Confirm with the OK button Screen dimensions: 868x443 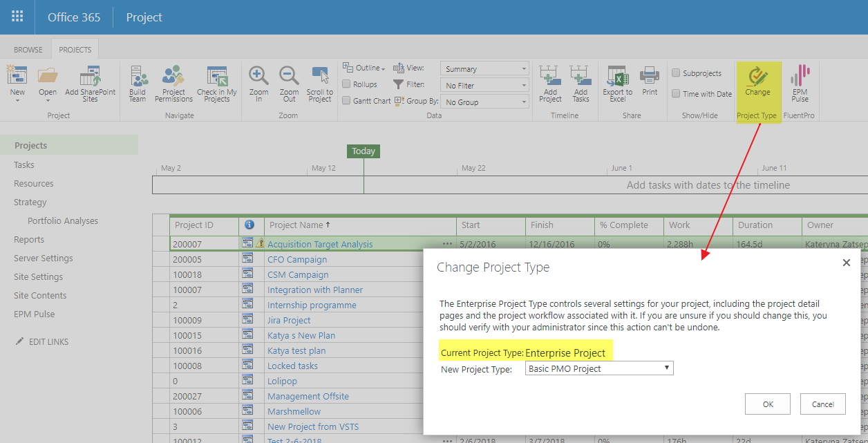768,404
